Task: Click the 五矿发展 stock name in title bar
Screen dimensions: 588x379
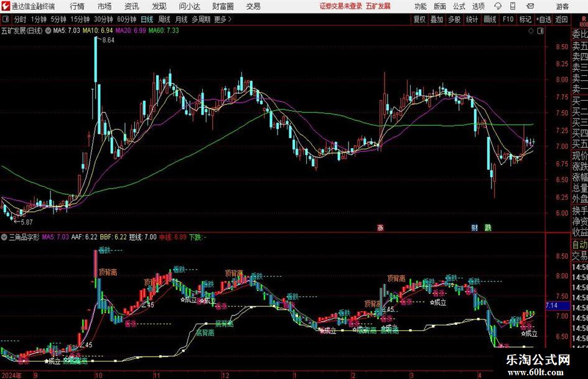Action: [x=378, y=6]
